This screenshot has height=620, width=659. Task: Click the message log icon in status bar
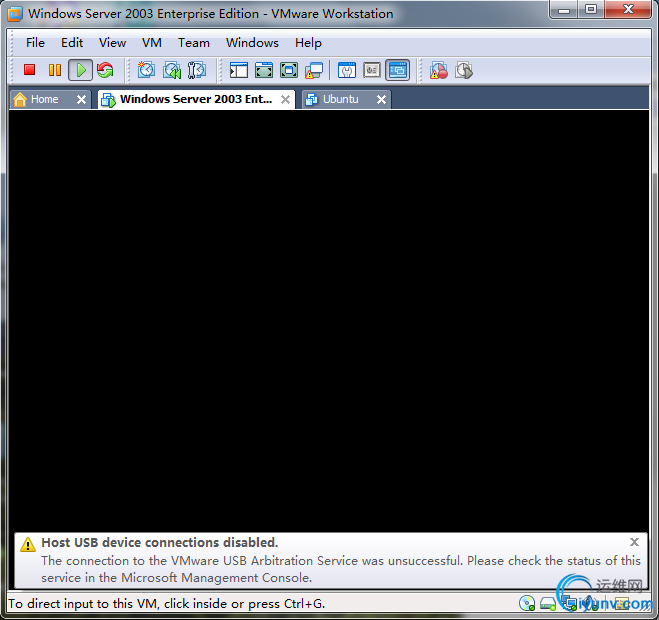[x=622, y=604]
